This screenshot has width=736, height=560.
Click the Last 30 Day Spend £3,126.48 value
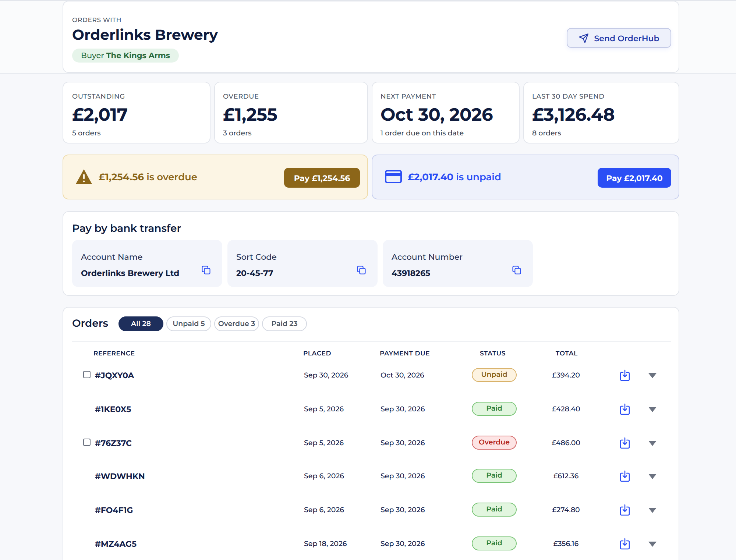coord(573,115)
